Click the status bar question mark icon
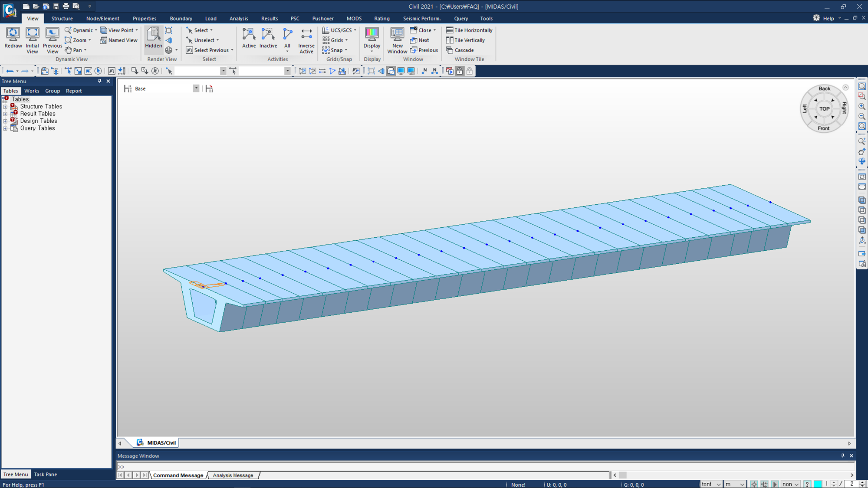The height and width of the screenshot is (488, 868). pos(807,484)
